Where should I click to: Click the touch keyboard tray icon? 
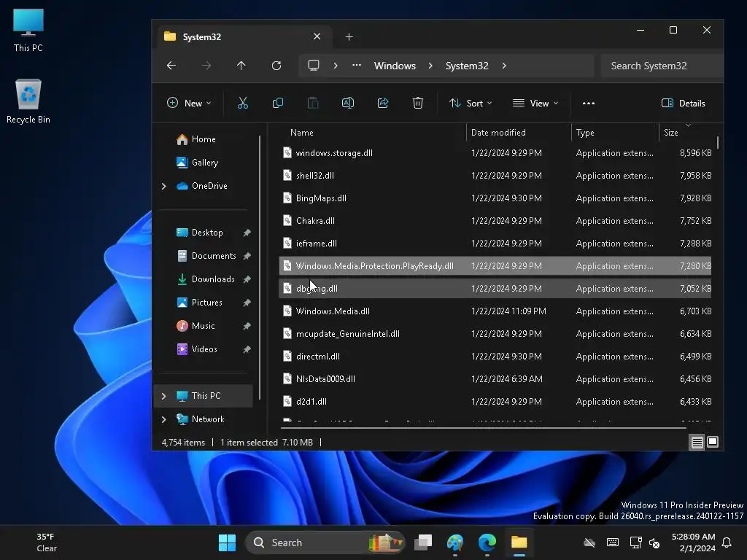(x=613, y=542)
